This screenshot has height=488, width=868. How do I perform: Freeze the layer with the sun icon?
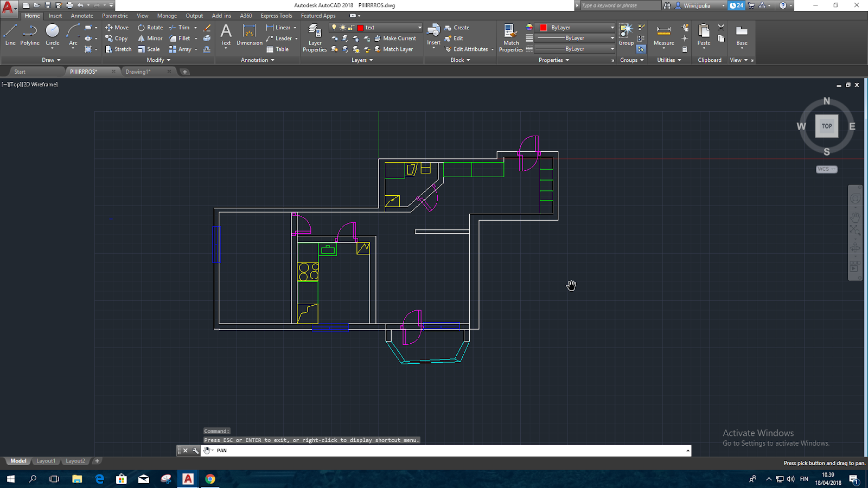point(342,27)
